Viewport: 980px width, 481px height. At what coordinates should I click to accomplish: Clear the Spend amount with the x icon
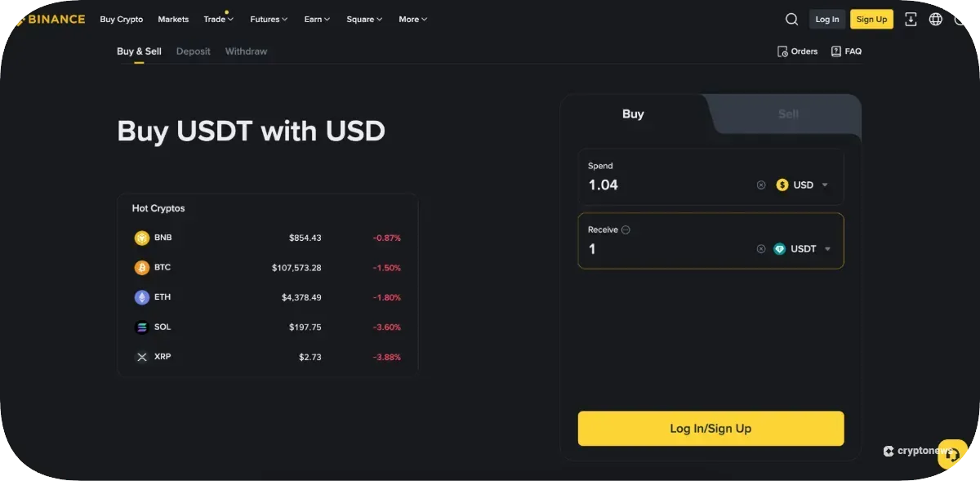click(x=761, y=185)
